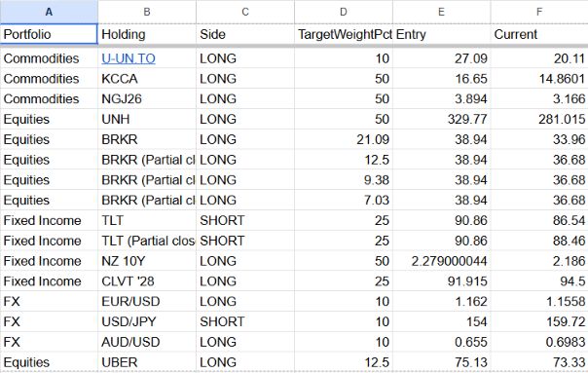
Task: Select the NGJ26 holding cell
Action: [x=147, y=99]
